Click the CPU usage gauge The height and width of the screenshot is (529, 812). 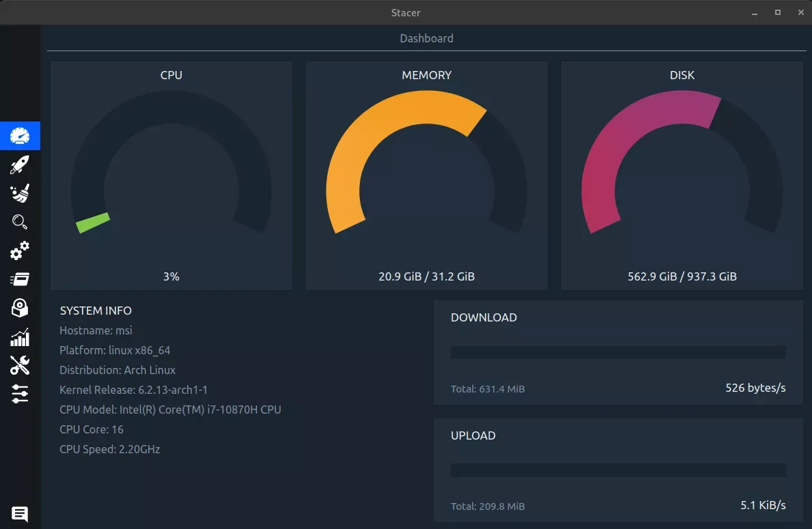click(171, 162)
